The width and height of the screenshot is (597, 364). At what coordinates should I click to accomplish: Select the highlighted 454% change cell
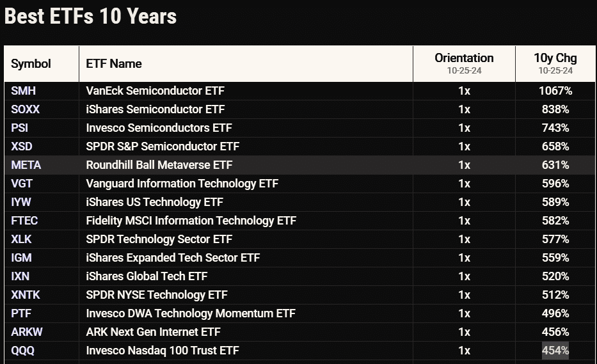tap(555, 351)
